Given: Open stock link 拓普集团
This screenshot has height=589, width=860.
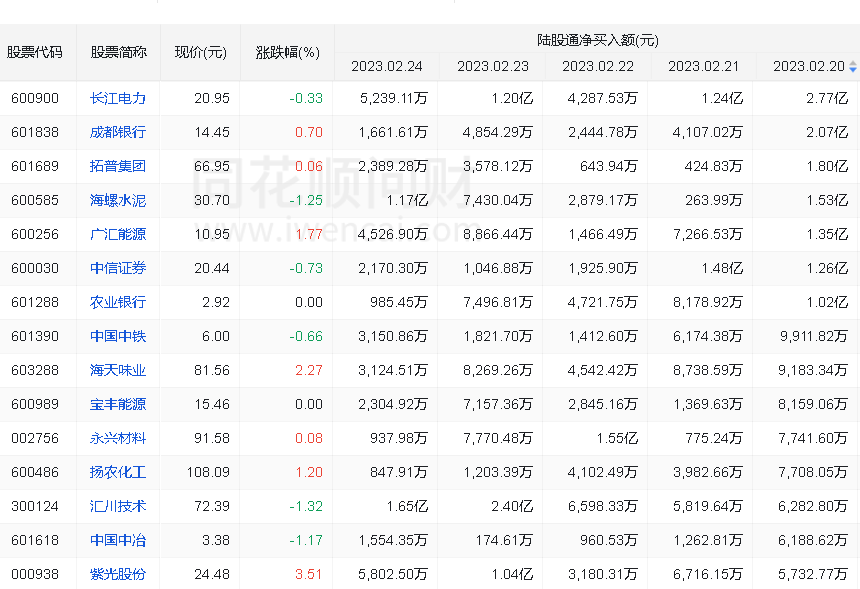Looking at the screenshot, I should pyautogui.click(x=118, y=166).
